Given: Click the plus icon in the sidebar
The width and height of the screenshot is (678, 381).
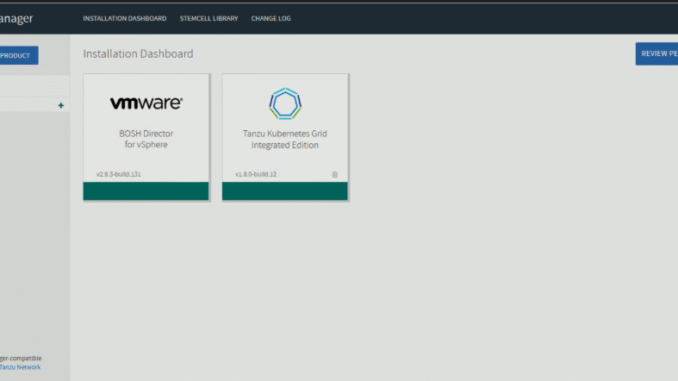Looking at the screenshot, I should (x=61, y=106).
